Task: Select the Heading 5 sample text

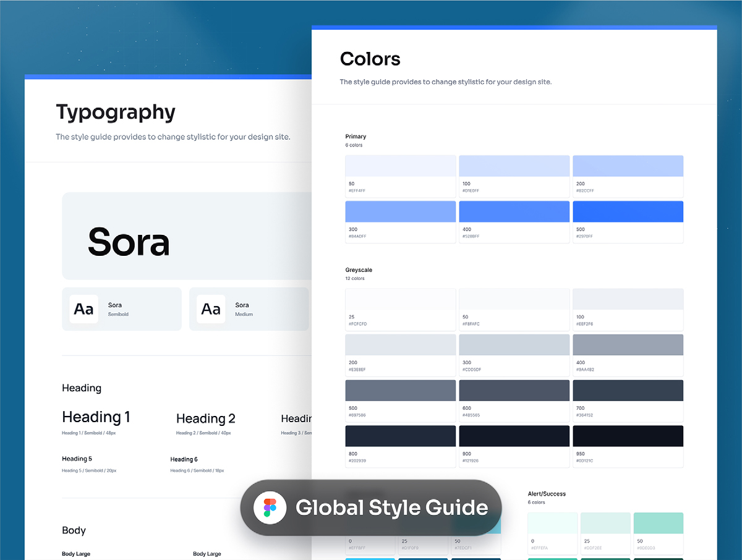Action: tap(77, 459)
